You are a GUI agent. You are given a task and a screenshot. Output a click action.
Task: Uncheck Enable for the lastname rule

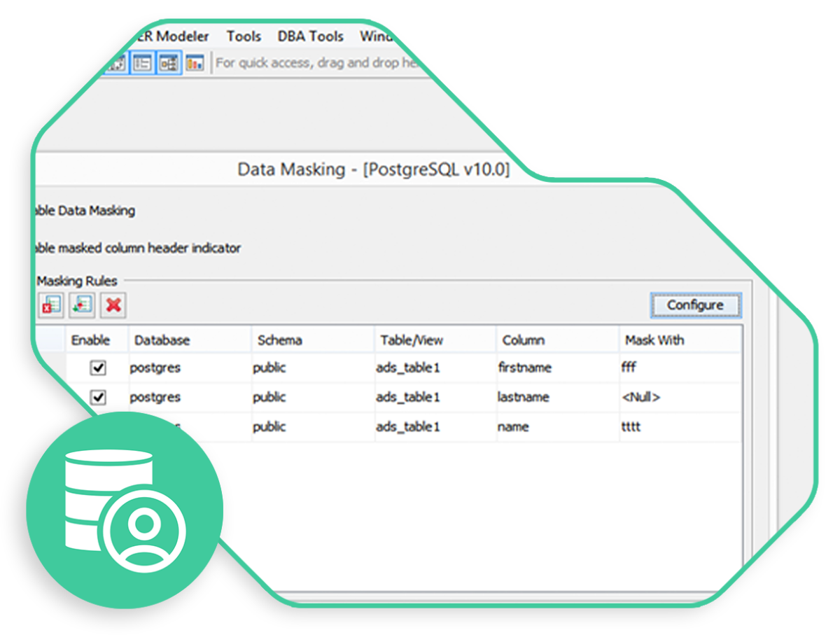(x=99, y=397)
